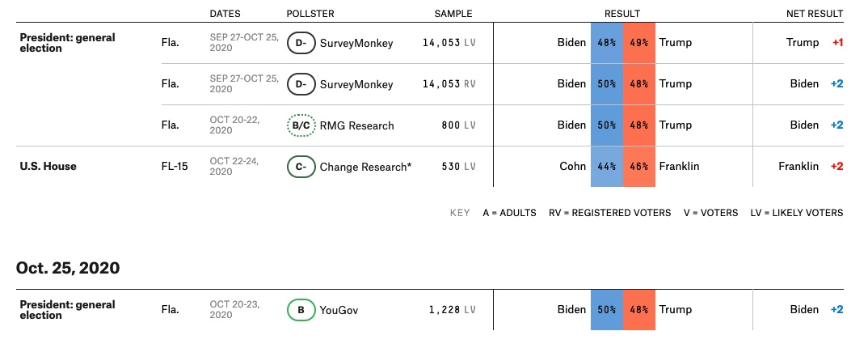Click the B grade badge for YouGov

pyautogui.click(x=301, y=310)
